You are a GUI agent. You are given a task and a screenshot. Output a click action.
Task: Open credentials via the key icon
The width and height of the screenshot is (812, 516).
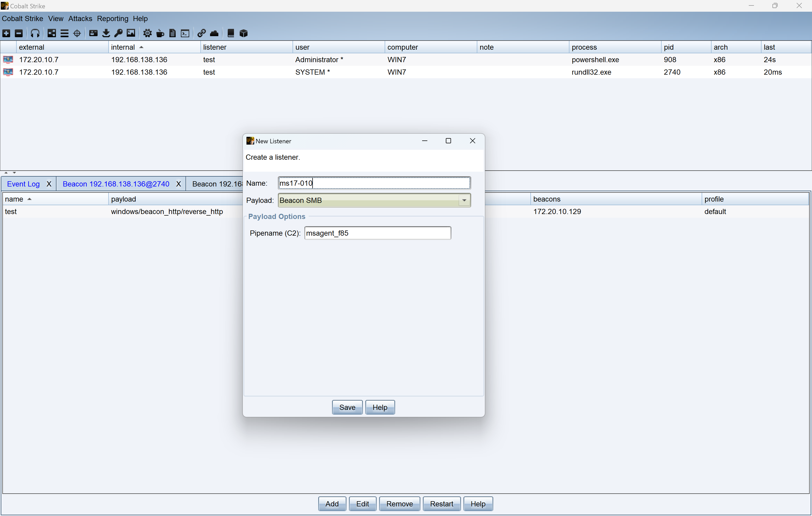coord(118,33)
